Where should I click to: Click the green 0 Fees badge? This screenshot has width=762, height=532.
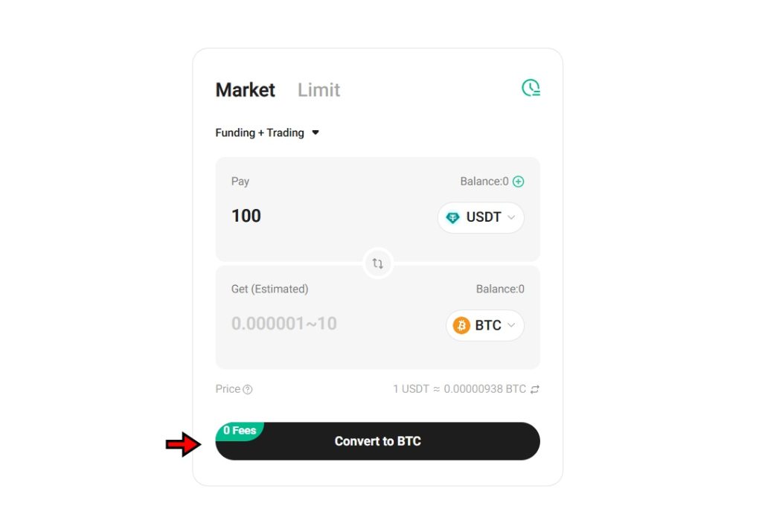[240, 430]
